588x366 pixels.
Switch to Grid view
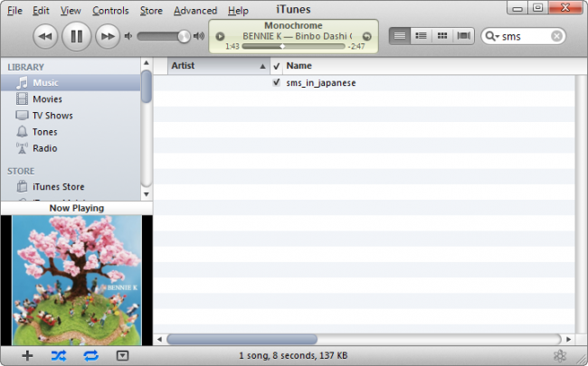point(442,36)
